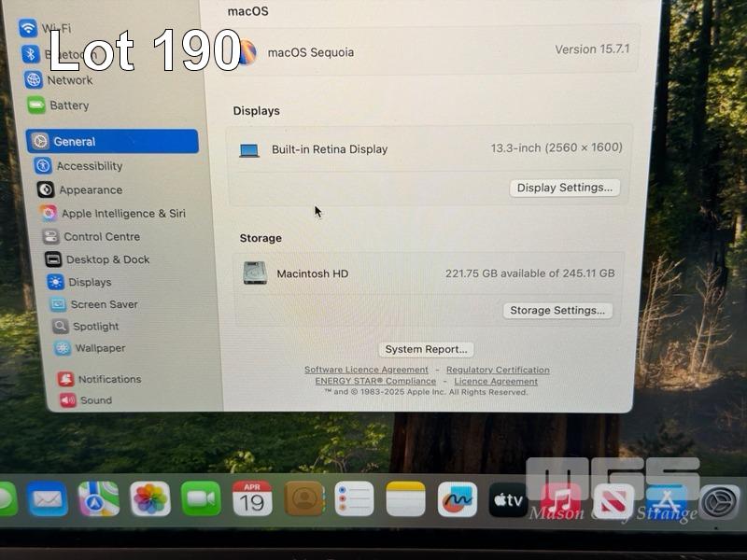This screenshot has width=747, height=560.
Task: Open Calendar from the Dock
Action: coord(252,498)
